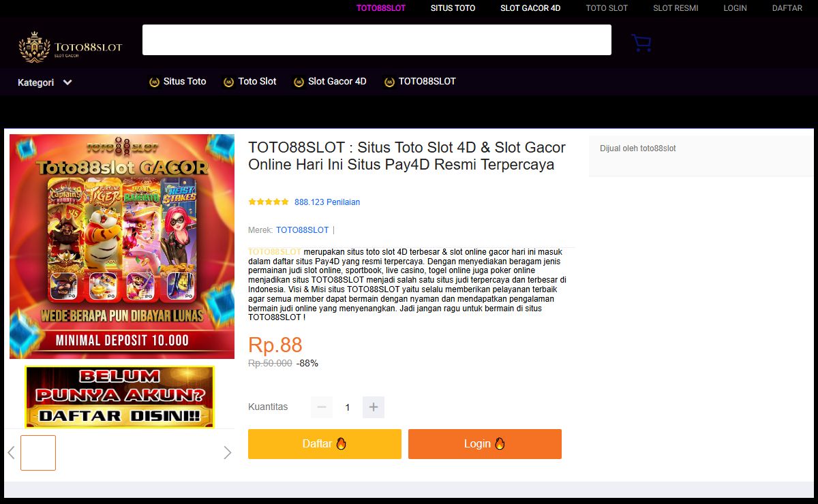The width and height of the screenshot is (818, 504).
Task: Click the yellow Daftar button
Action: tap(324, 444)
